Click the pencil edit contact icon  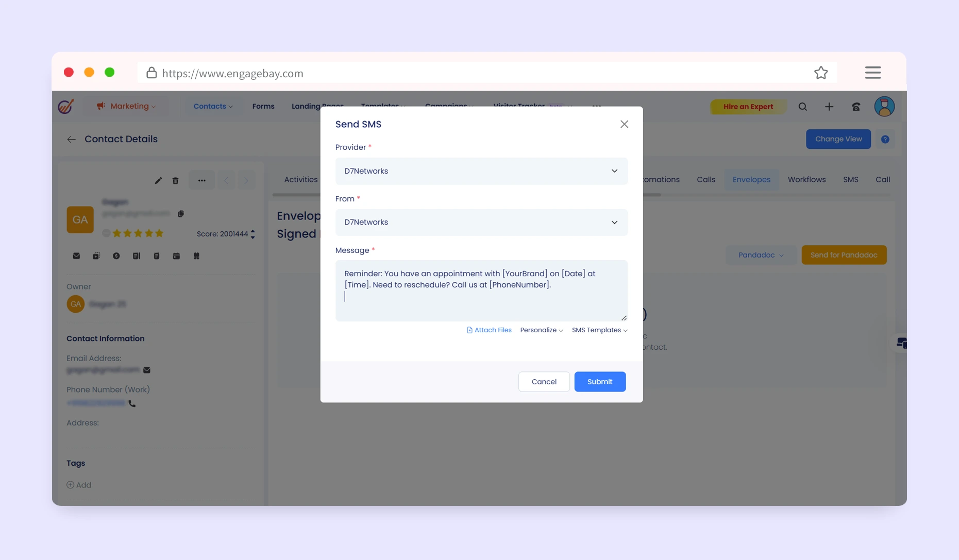pos(158,181)
